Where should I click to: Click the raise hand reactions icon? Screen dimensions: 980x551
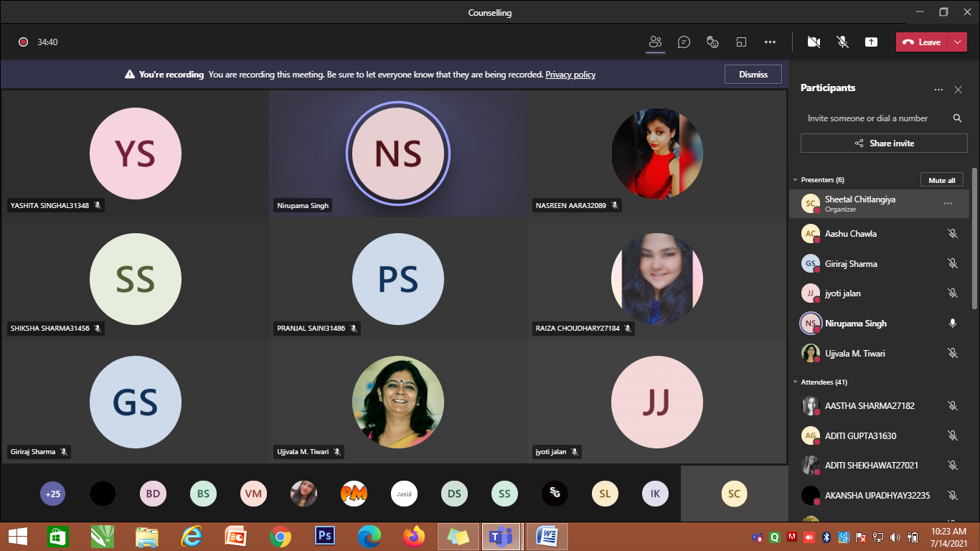pyautogui.click(x=712, y=42)
